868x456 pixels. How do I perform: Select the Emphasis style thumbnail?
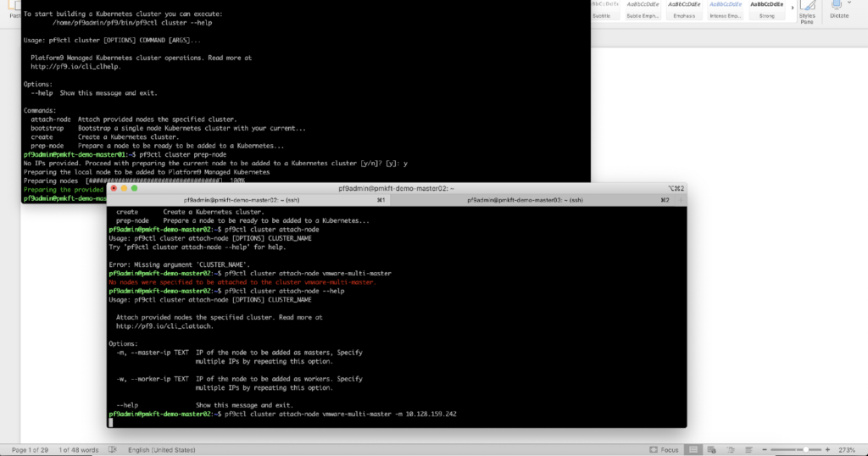point(683,8)
